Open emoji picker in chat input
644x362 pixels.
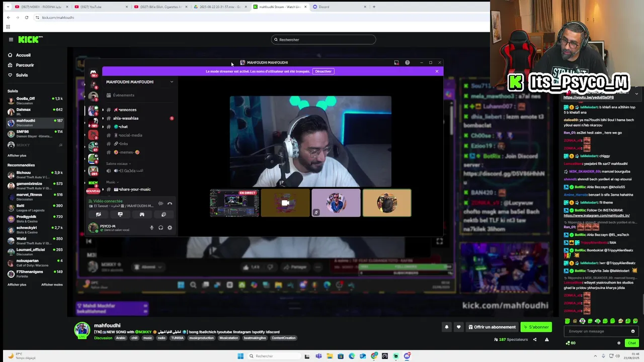click(633, 331)
